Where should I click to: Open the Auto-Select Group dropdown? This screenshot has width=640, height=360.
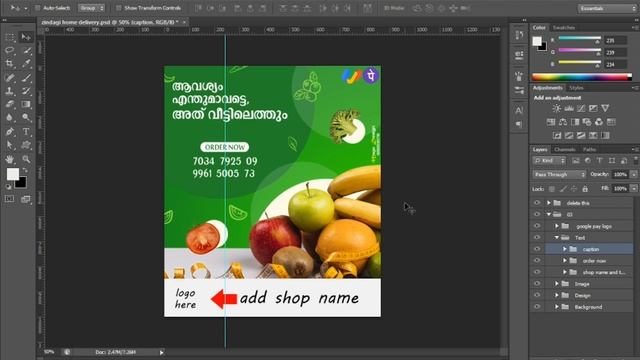pos(91,8)
